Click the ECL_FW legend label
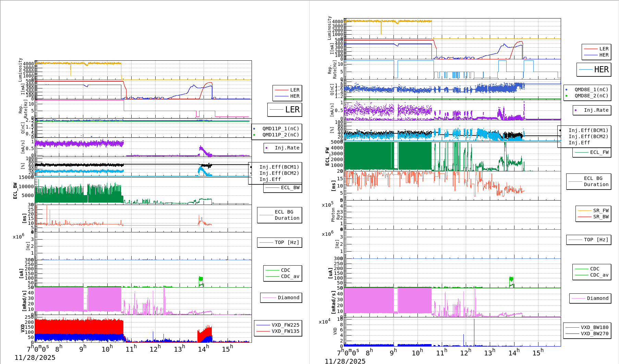Screen dimensions: 619x364 pos(599,152)
